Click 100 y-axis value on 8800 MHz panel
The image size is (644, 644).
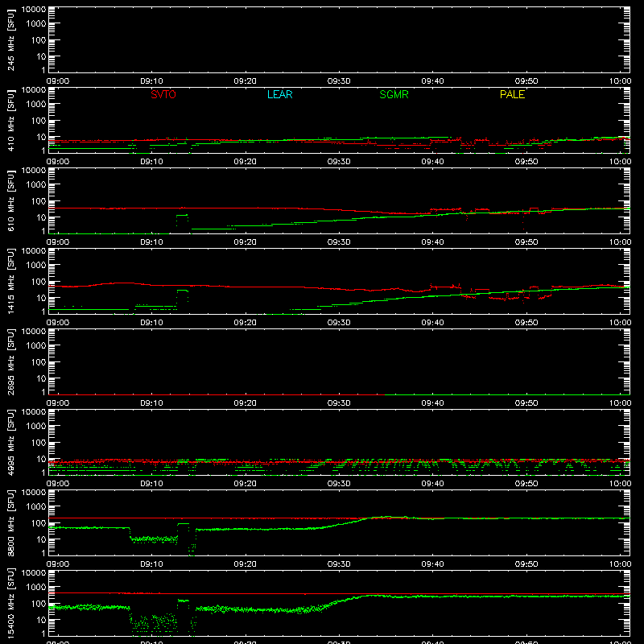[x=39, y=523]
